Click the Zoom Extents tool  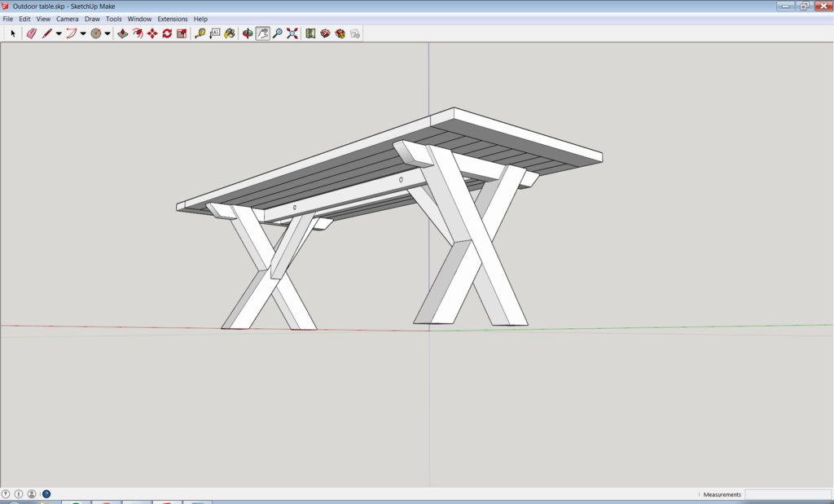coord(292,33)
